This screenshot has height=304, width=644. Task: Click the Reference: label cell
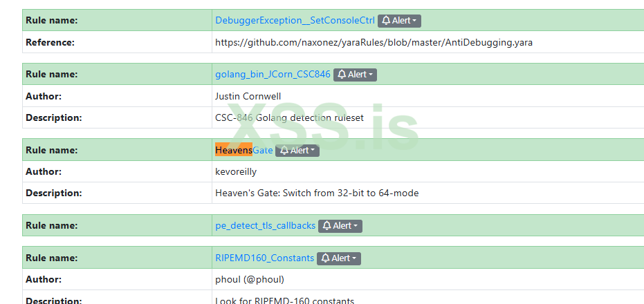tap(117, 42)
